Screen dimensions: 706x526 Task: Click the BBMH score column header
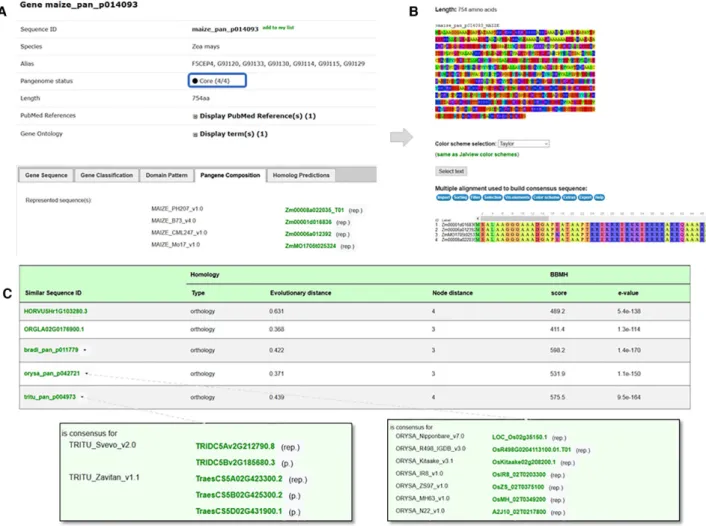point(559,293)
